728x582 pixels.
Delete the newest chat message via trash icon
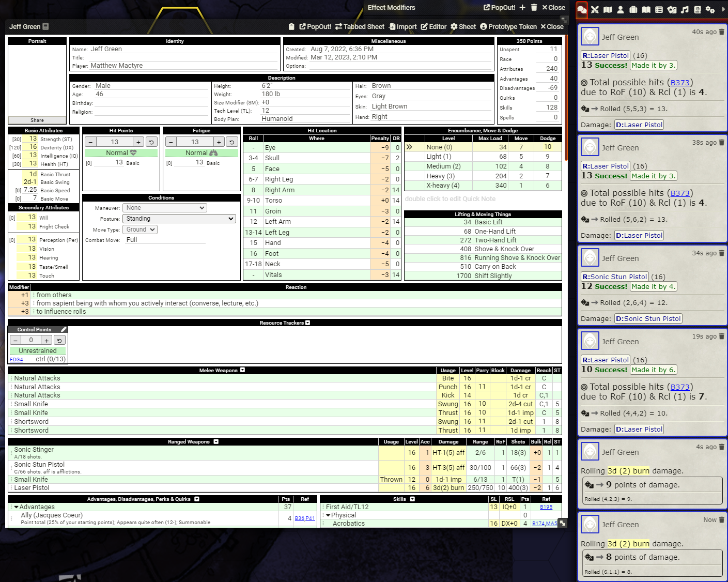point(721,519)
